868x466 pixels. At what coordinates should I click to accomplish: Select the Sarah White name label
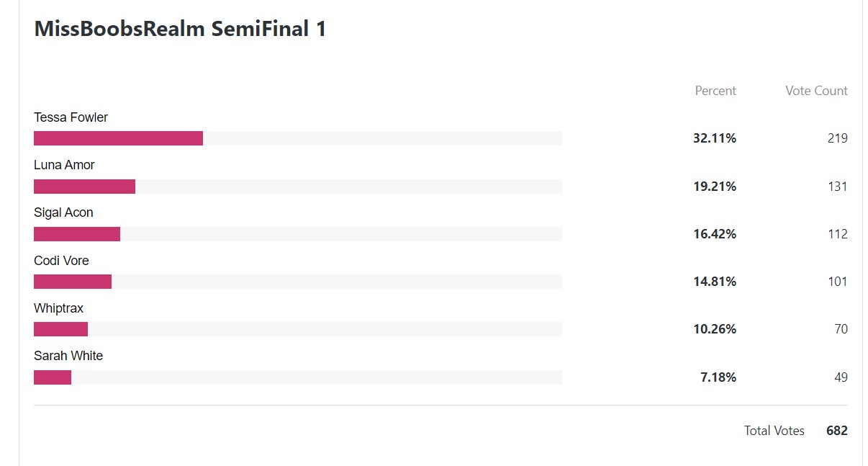68,356
